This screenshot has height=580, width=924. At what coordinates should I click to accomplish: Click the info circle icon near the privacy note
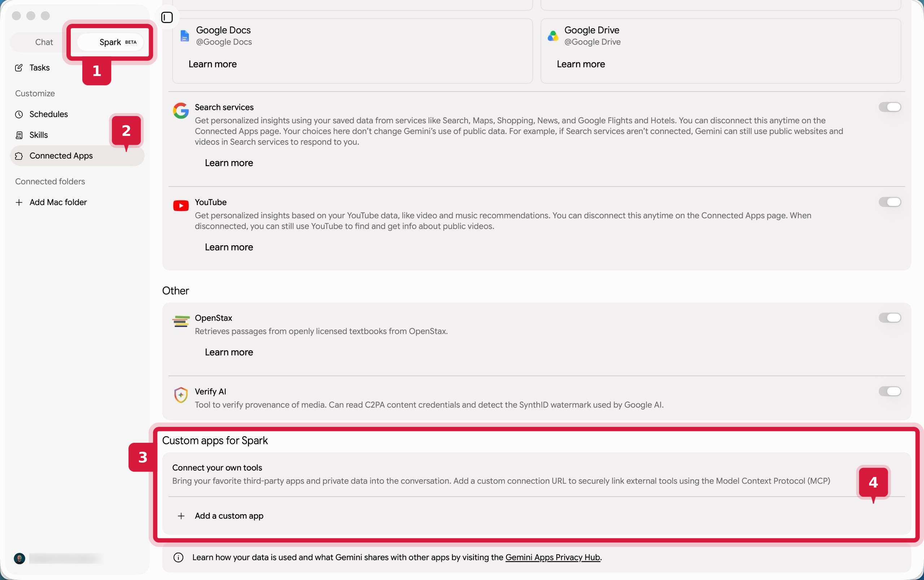click(x=178, y=557)
